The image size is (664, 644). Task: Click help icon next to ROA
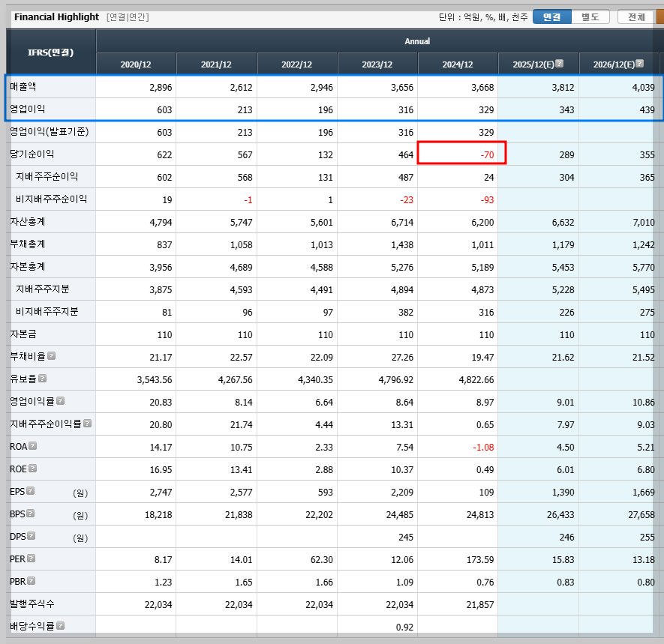click(x=32, y=445)
